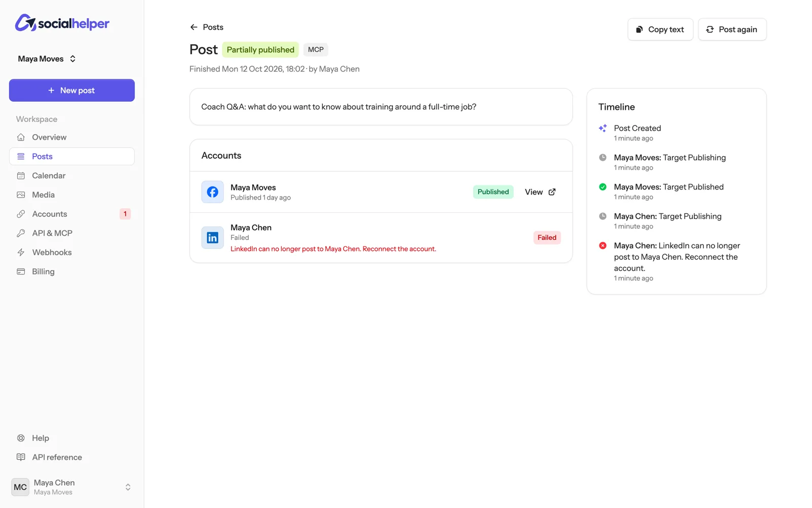
Task: Click the Maya Moves Target Publishing clock icon
Action: pos(602,157)
